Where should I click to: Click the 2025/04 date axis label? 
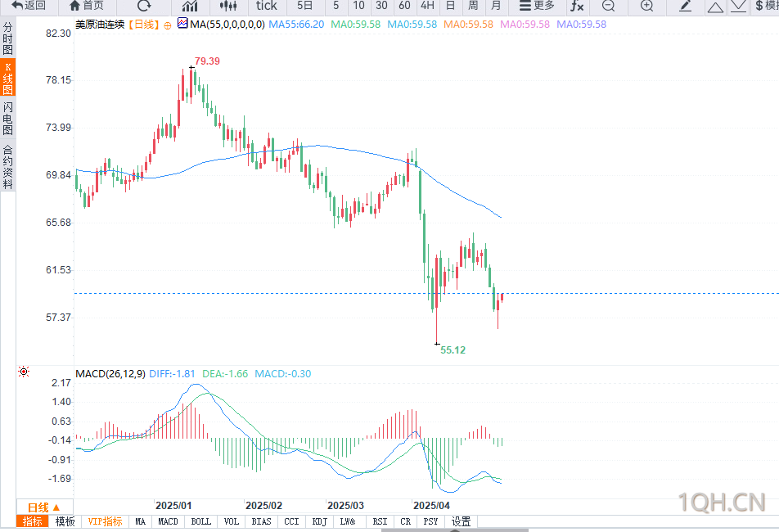pos(432,506)
